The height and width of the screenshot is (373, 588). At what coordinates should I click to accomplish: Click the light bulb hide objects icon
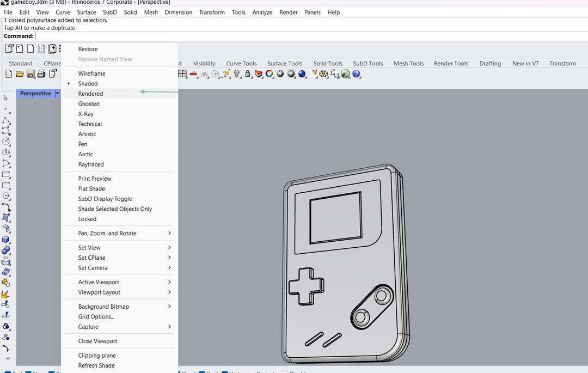237,74
